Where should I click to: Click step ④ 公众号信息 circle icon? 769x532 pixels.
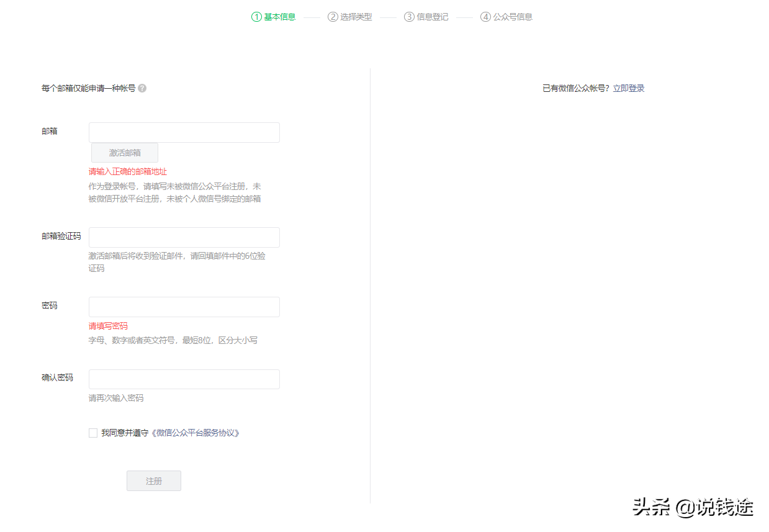(486, 17)
